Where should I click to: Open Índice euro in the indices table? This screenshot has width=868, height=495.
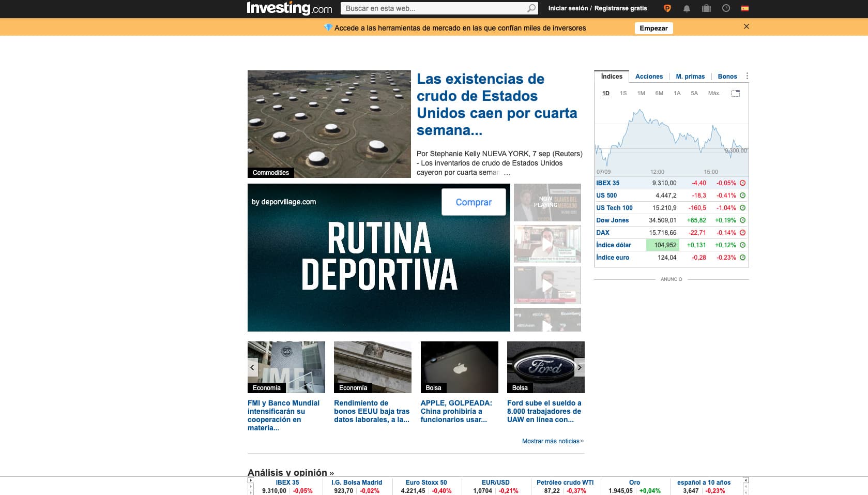[x=613, y=258]
